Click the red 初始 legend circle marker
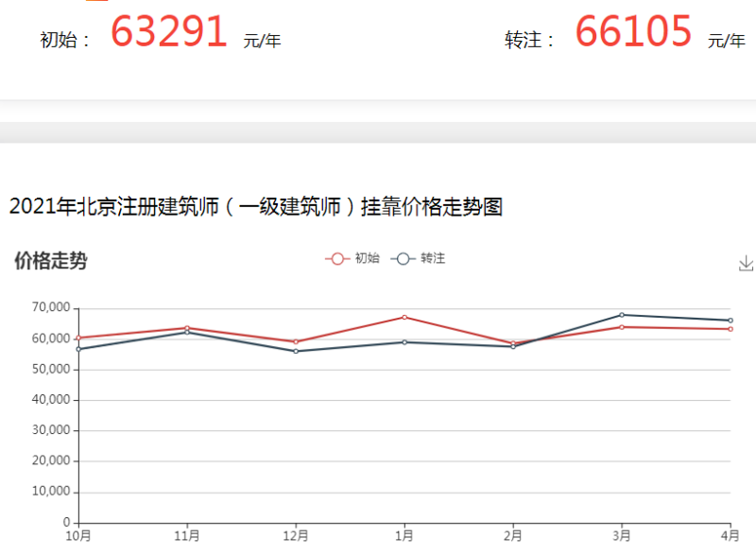The image size is (756, 556). click(335, 257)
